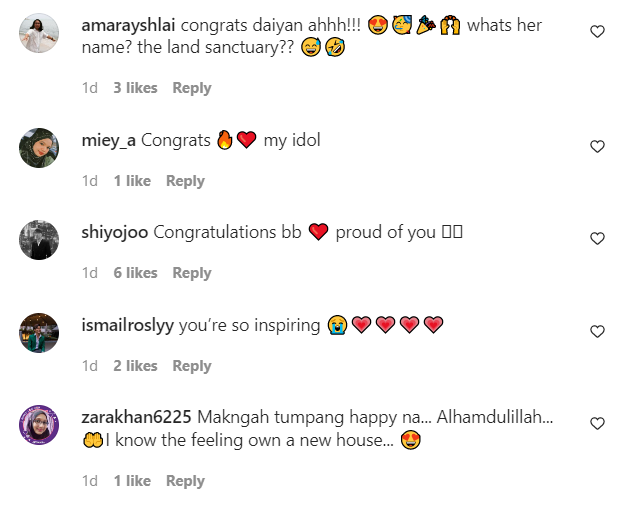Reply to shiyojoo's Congratulations comment
Screen dimensions: 623x515
coord(192,273)
